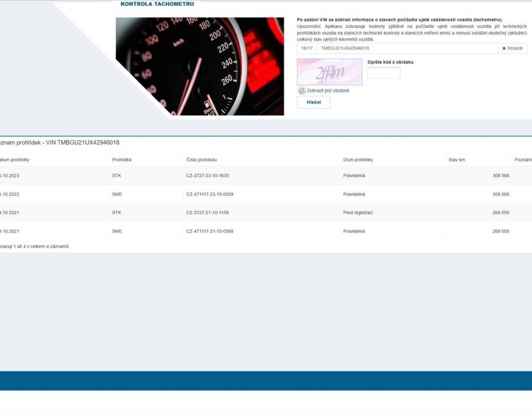Click the VIN input field
The width and height of the screenshot is (532, 411).
coord(407,48)
